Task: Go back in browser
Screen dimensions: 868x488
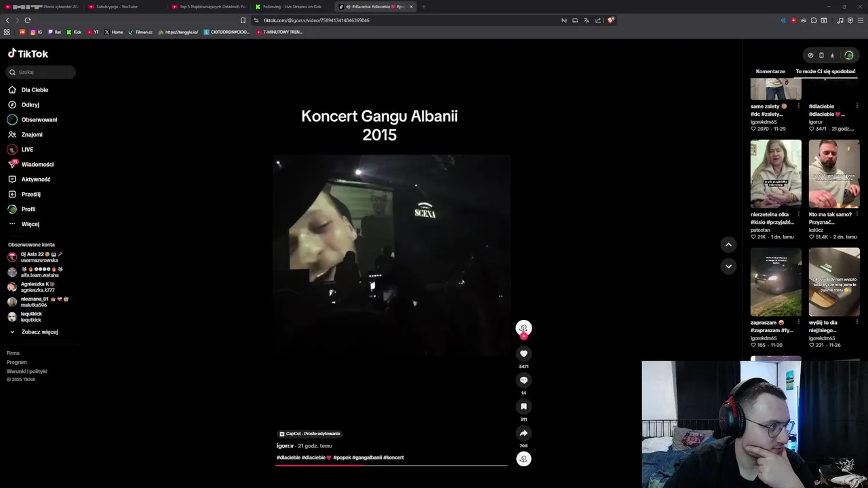Action: [7, 20]
